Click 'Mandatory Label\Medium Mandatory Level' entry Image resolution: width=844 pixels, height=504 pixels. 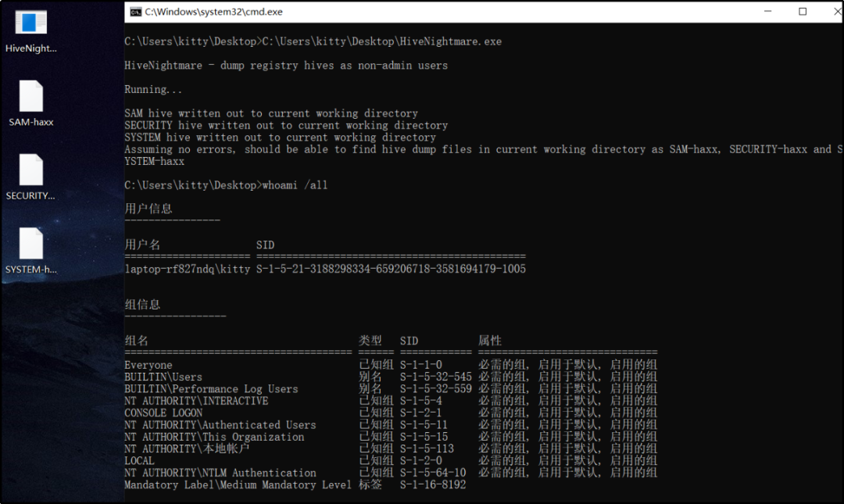click(x=238, y=484)
